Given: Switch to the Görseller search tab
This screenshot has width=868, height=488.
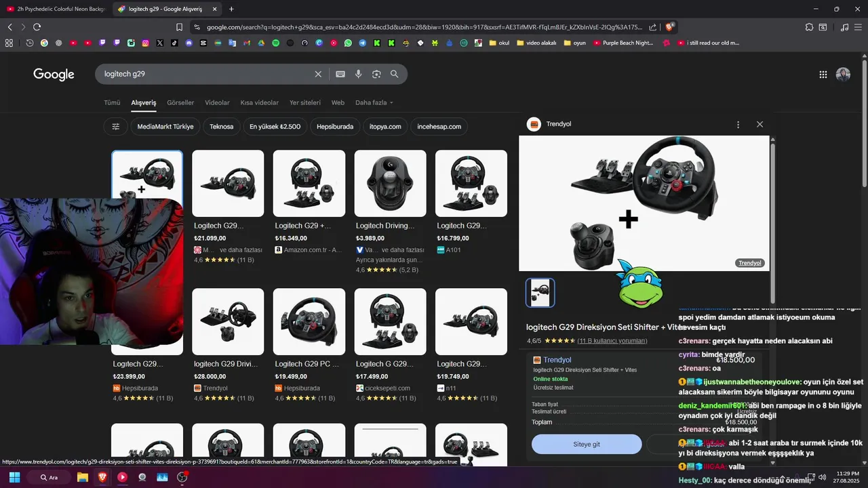Looking at the screenshot, I should pyautogui.click(x=180, y=103).
